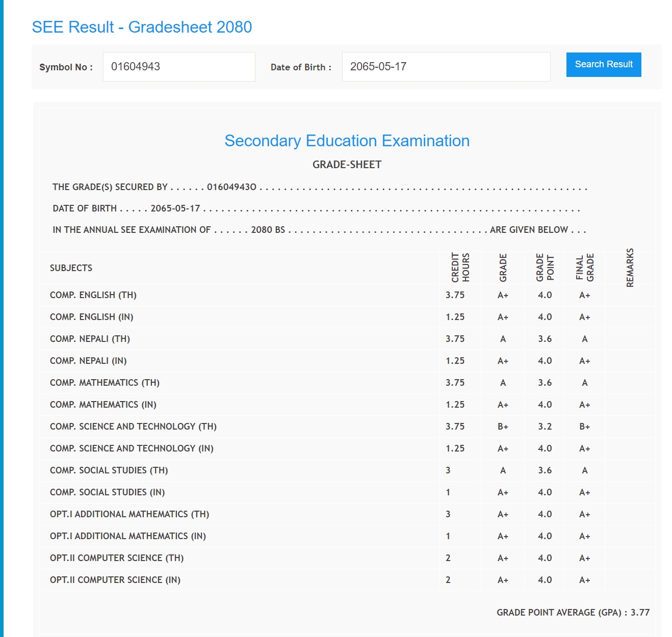Click the GRADE POINT column header

545,268
